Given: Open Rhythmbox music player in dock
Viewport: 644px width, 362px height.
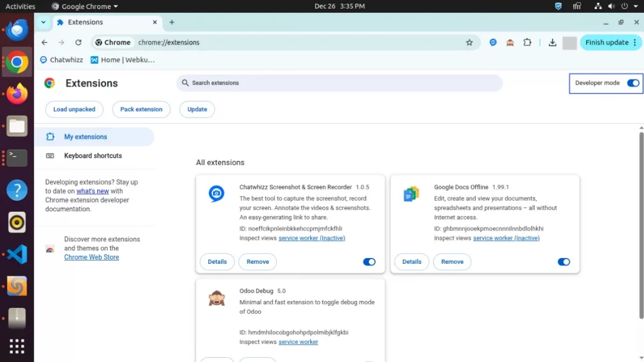Looking at the screenshot, I should tap(17, 222).
